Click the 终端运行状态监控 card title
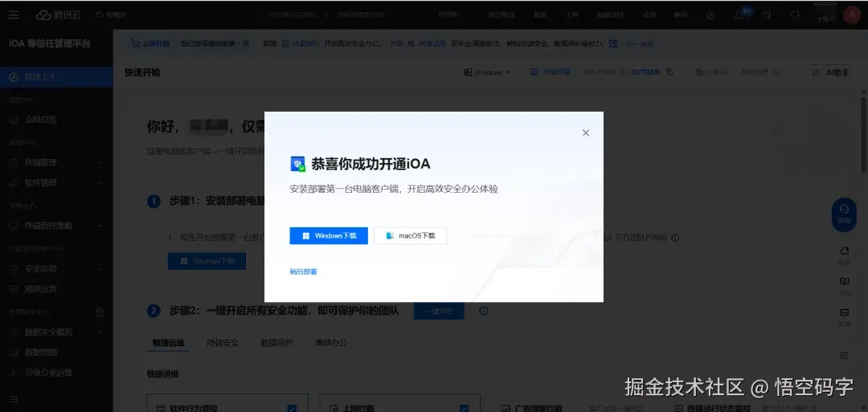 pos(719,408)
